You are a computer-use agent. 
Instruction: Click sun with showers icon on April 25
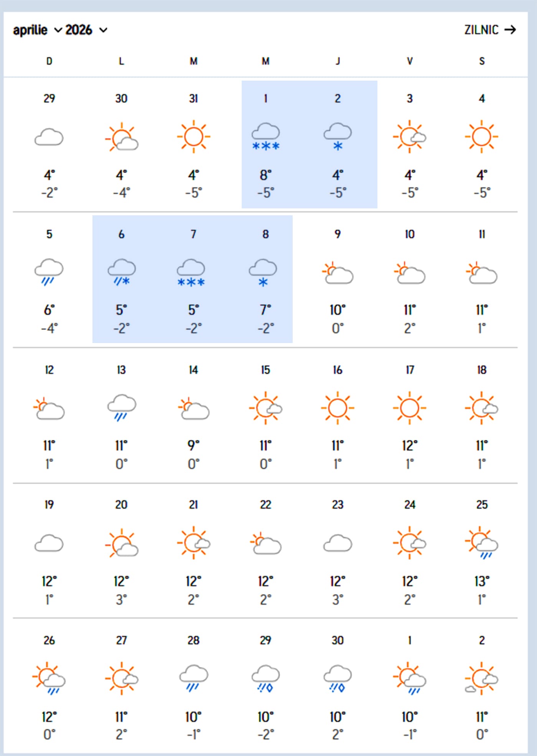pyautogui.click(x=482, y=543)
